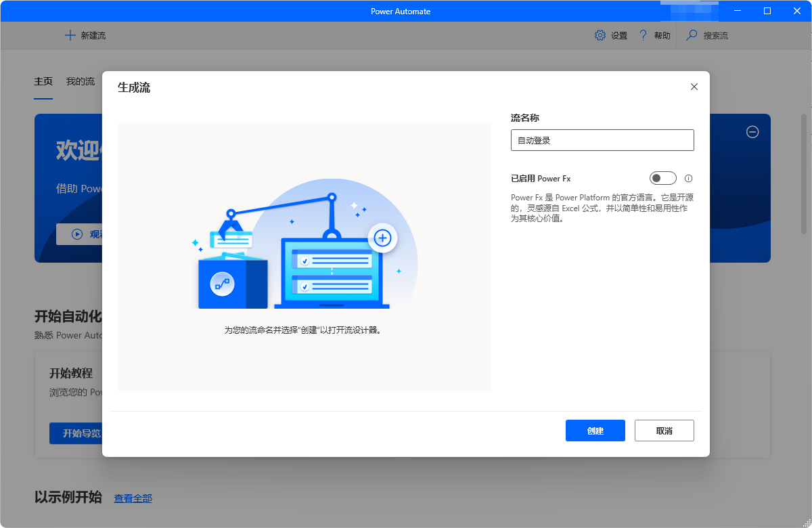This screenshot has width=812, height=528.
Task: Click the 开始教程 card heading
Action: 71,374
